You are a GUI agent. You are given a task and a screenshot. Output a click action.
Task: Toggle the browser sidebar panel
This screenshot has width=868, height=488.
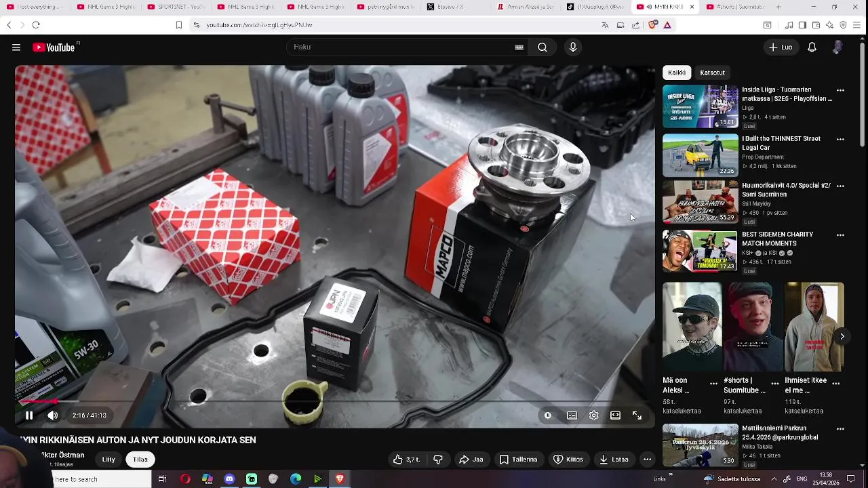click(802, 25)
